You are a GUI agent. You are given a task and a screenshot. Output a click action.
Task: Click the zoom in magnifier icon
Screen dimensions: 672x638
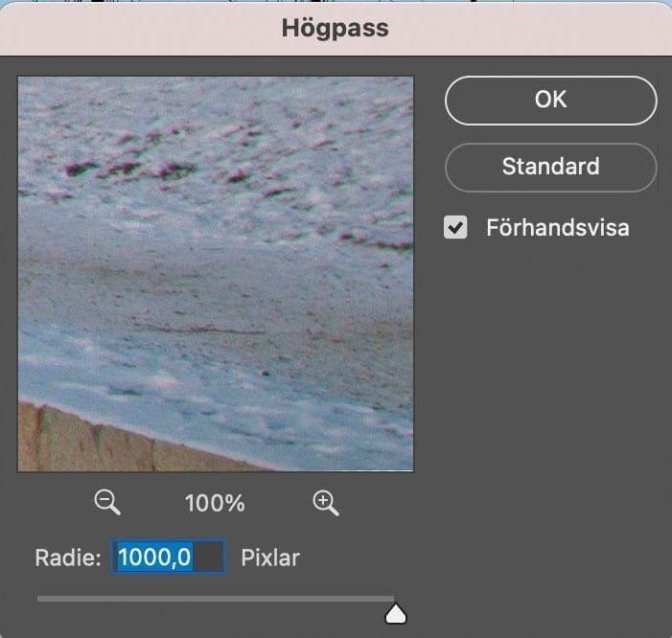(x=326, y=503)
